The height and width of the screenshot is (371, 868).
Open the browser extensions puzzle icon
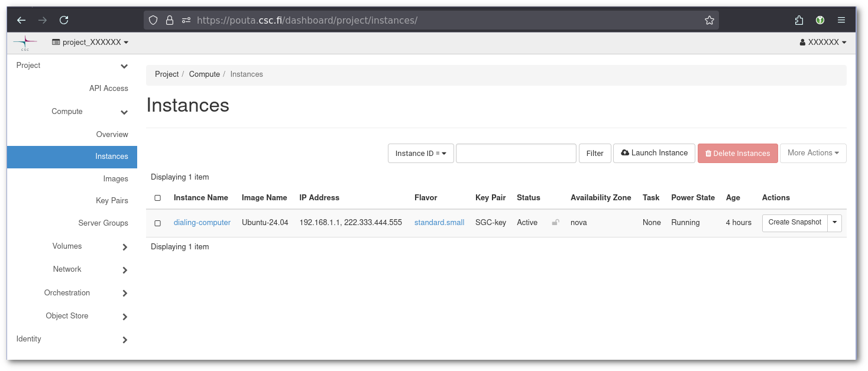799,20
